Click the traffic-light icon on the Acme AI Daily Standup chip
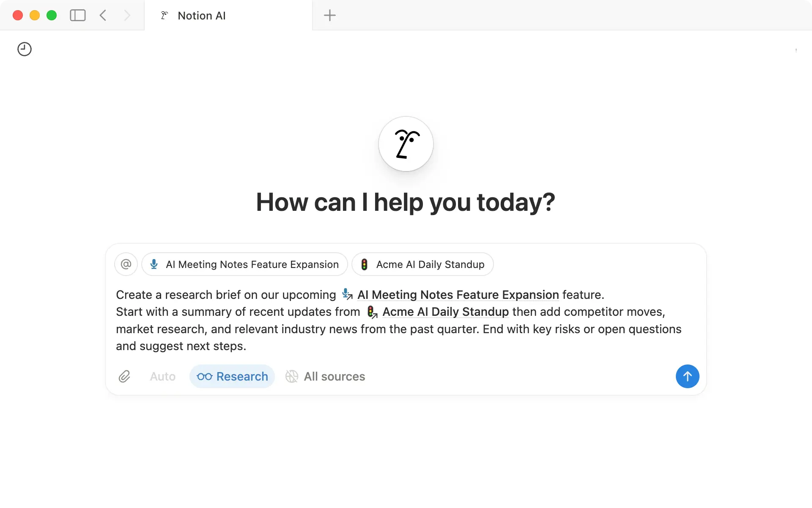This screenshot has height=508, width=812. [365, 264]
